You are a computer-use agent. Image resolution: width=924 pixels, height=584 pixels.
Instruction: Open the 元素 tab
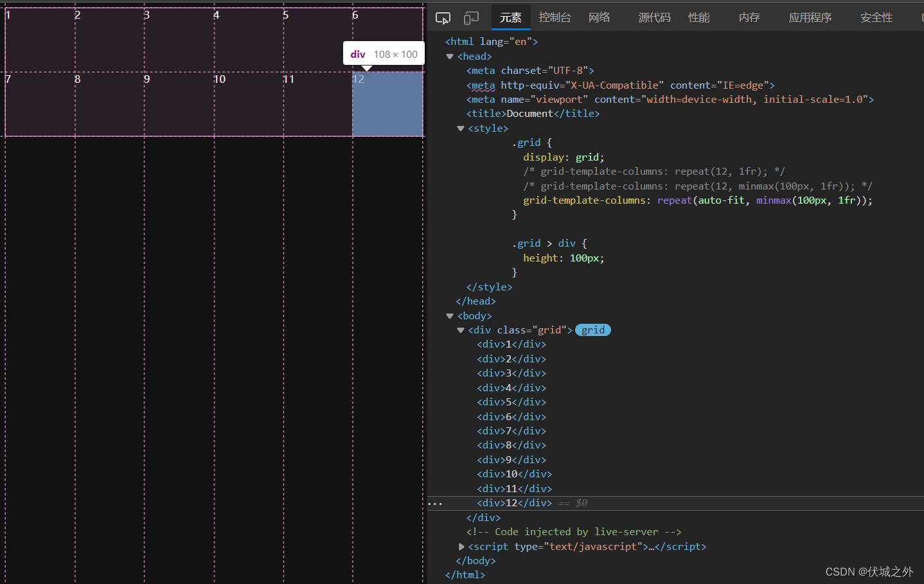(x=511, y=17)
